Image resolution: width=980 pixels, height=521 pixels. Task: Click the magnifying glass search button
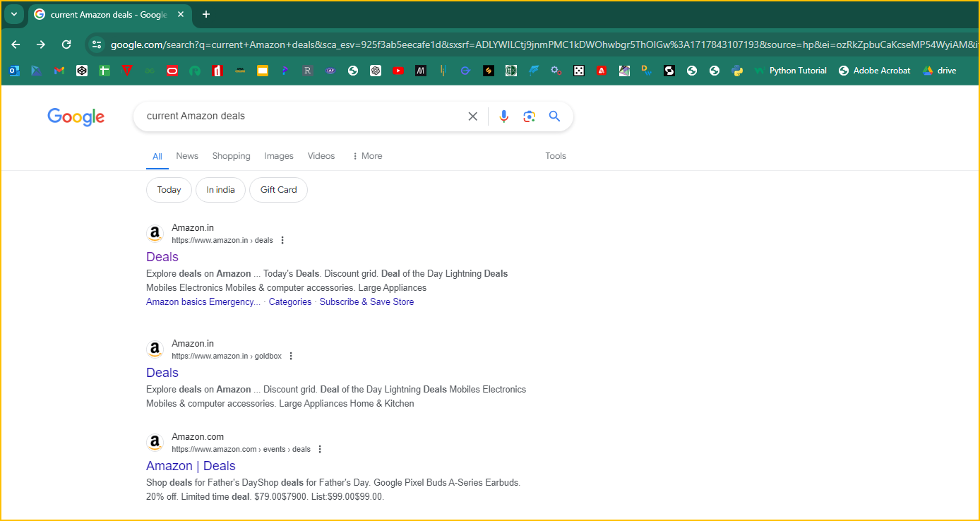tap(554, 116)
